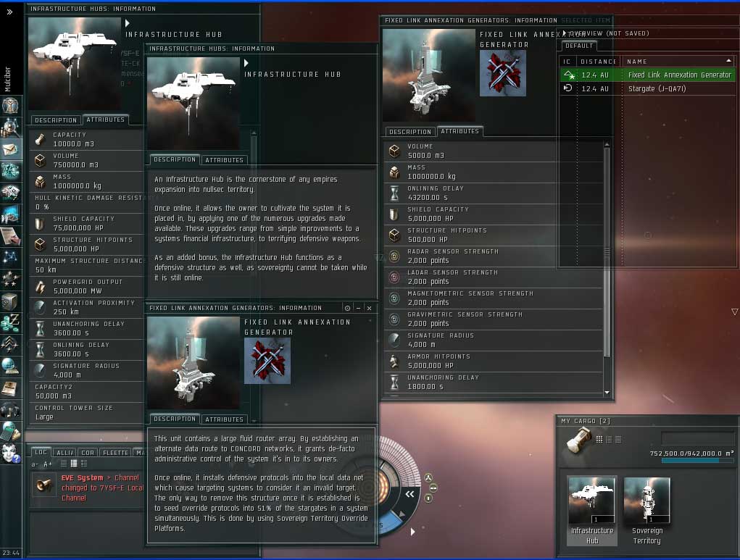Screen dimensions: 740x560
Task: Open the Jukebox headphones icon
Action: click(x=10, y=409)
